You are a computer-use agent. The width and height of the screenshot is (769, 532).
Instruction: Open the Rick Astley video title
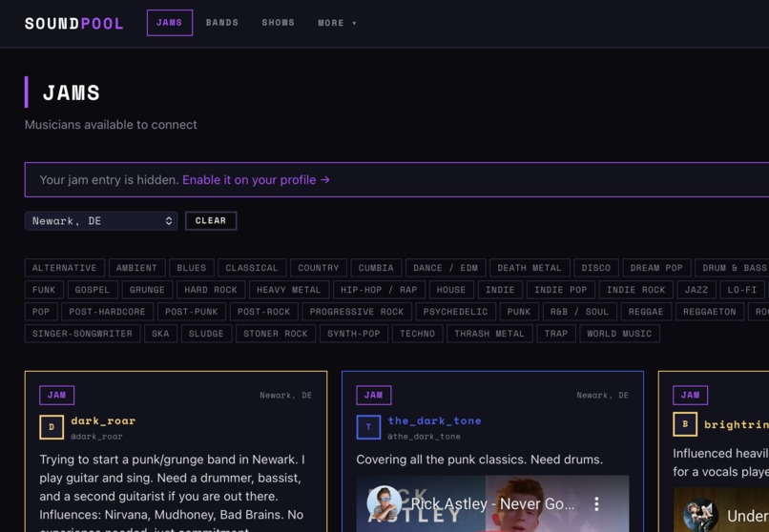pos(492,503)
